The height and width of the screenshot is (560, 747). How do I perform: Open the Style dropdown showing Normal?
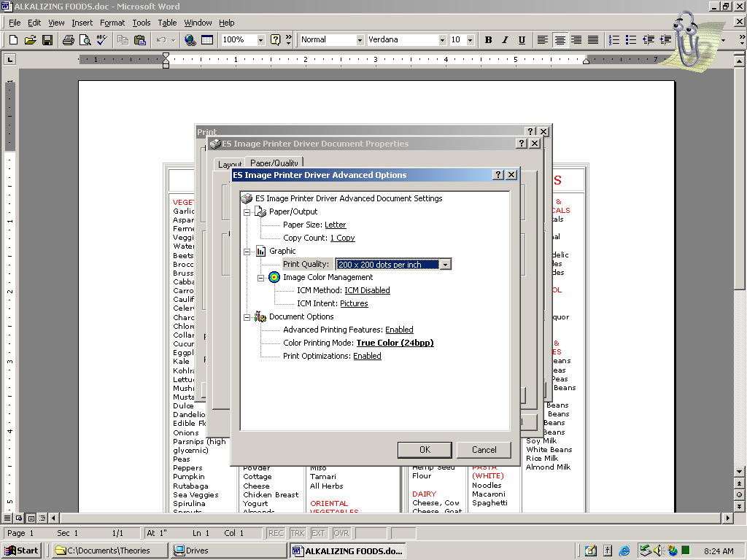(360, 40)
